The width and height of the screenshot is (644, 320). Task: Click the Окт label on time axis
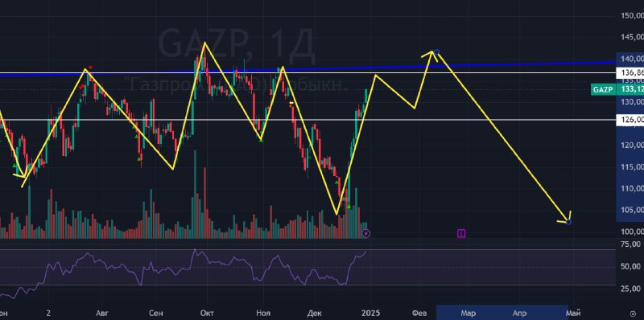[206, 313]
